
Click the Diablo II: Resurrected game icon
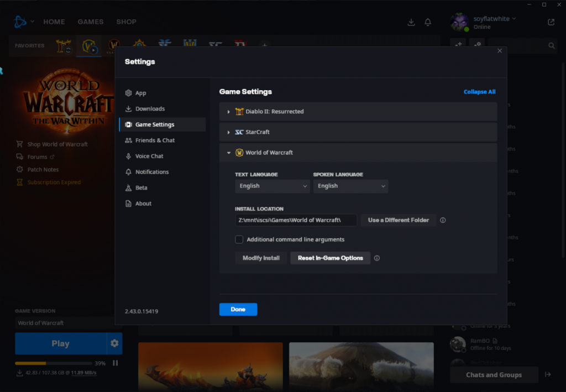(239, 112)
